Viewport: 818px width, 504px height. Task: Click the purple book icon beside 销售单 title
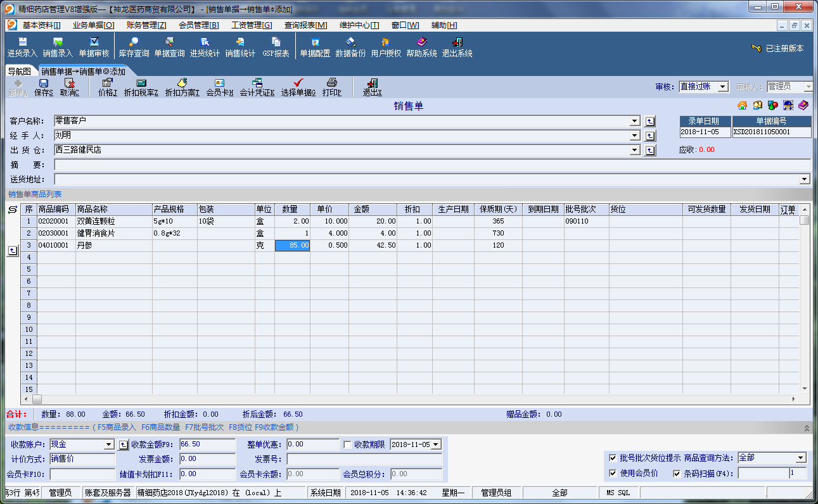[803, 105]
